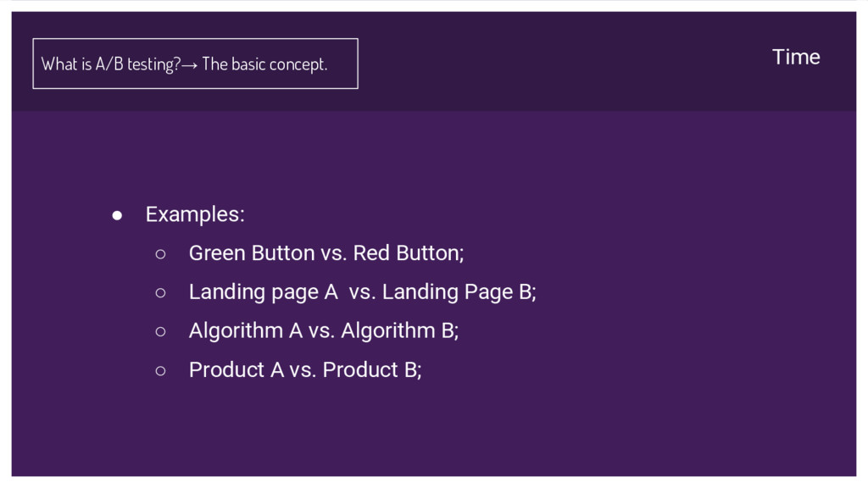Click the arrow symbol in the title
Image resolution: width=868 pixels, height=488 pixels.
tap(190, 65)
